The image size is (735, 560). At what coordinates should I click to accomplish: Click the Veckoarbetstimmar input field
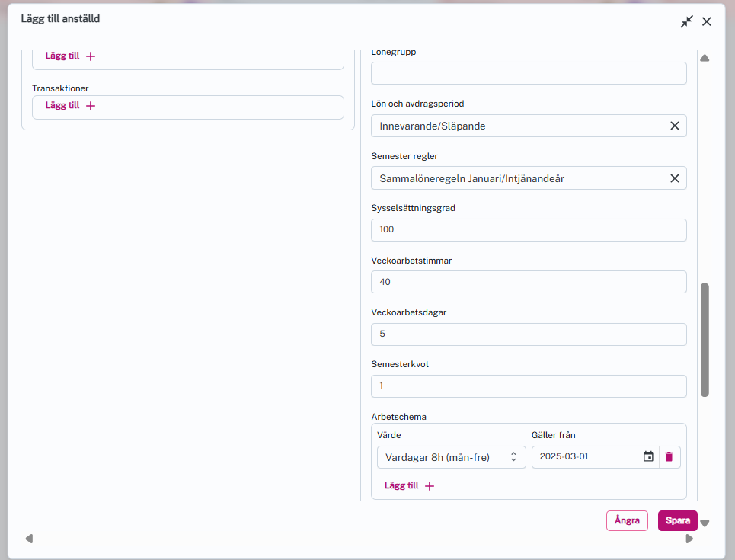529,282
